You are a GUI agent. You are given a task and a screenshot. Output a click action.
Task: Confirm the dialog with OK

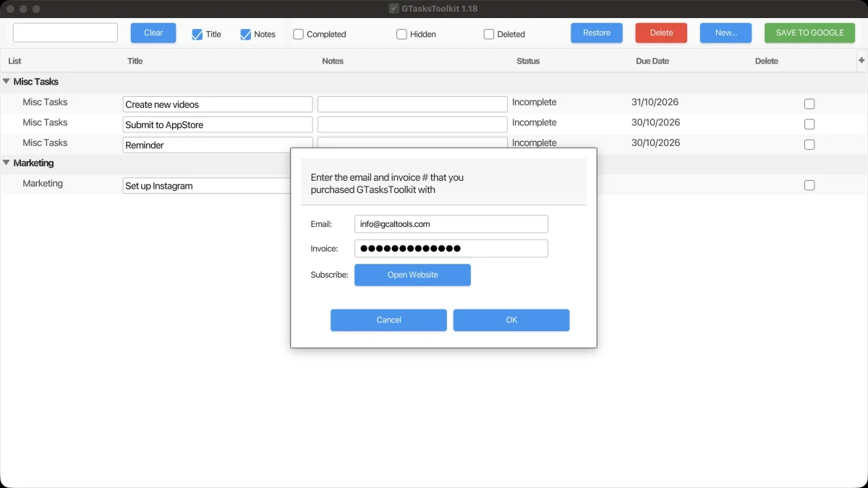511,320
